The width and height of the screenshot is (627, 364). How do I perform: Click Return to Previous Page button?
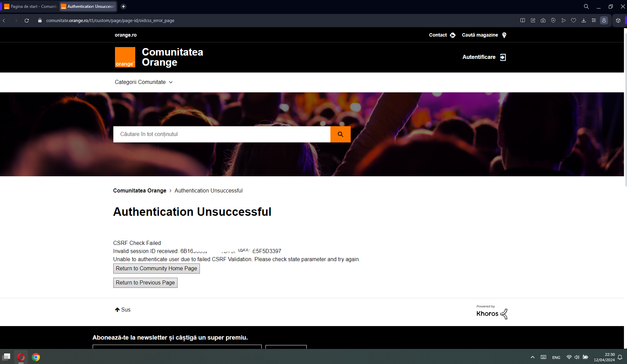145,282
